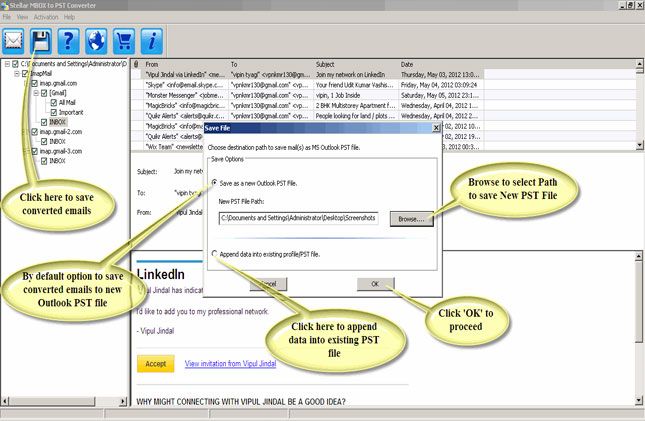This screenshot has height=421, width=645.
Task: Select INBOX under imap.gmail.com
Action: 57,122
